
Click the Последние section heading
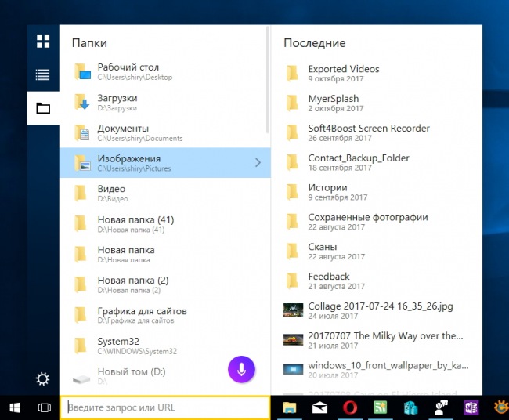click(315, 43)
